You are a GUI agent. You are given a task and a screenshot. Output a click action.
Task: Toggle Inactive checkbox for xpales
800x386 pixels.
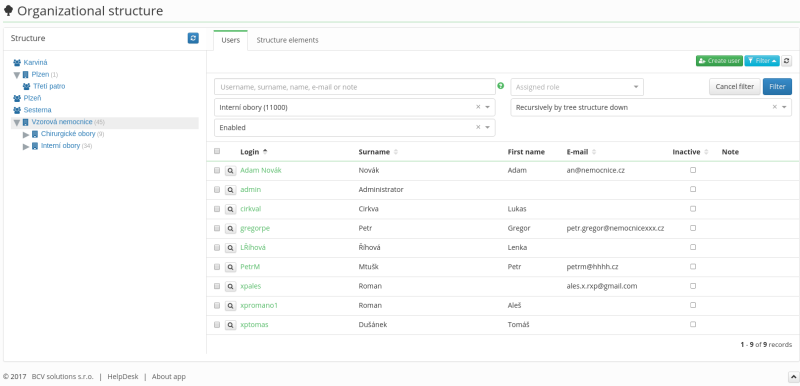coord(693,286)
